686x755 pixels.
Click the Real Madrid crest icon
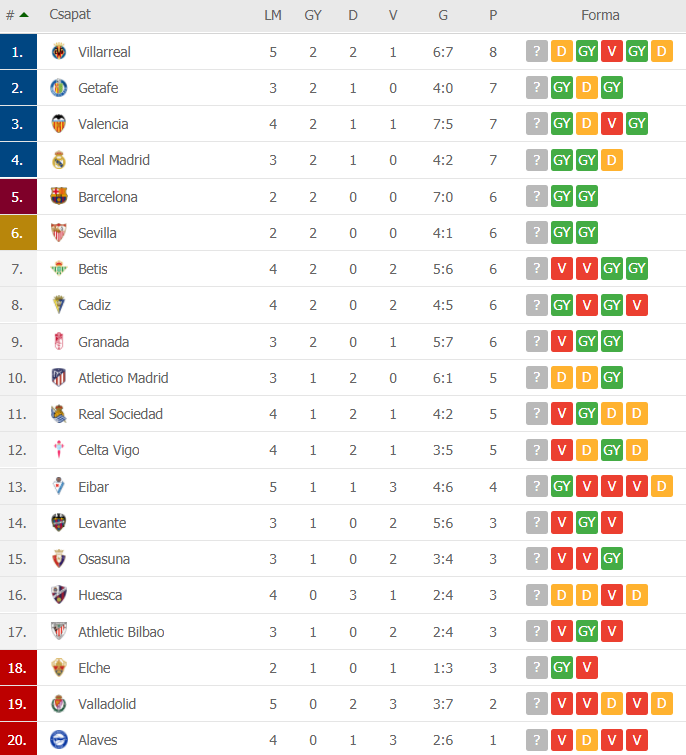[x=59, y=160]
